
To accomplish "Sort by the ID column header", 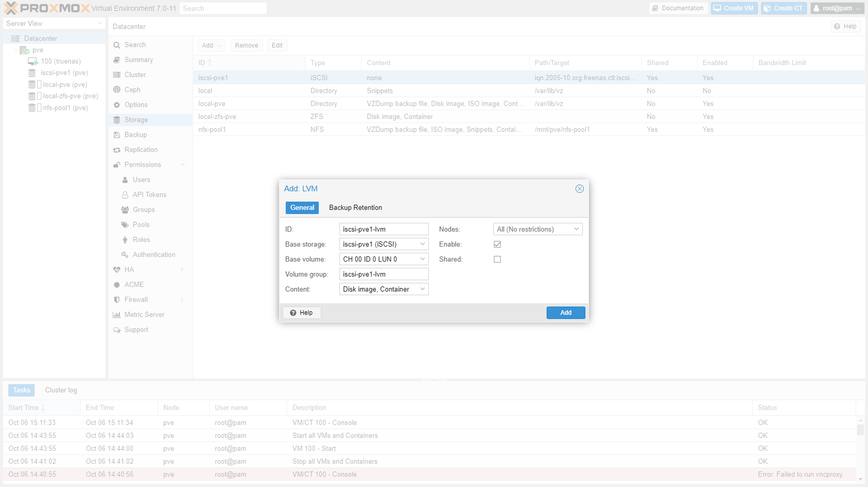I will 249,63.
